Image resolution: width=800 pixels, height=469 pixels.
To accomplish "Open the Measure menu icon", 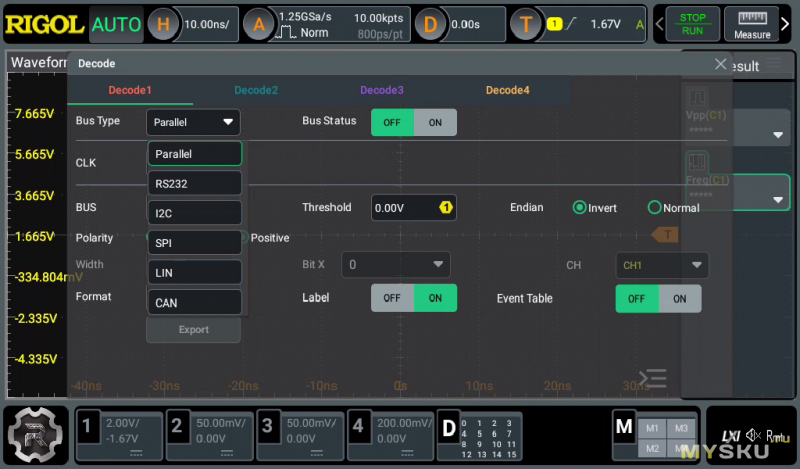I will point(752,25).
